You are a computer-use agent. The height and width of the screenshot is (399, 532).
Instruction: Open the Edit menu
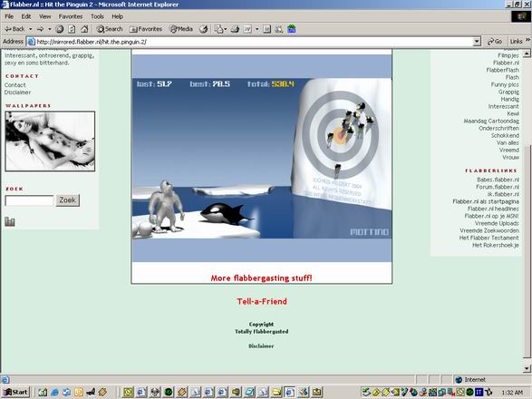click(x=26, y=16)
